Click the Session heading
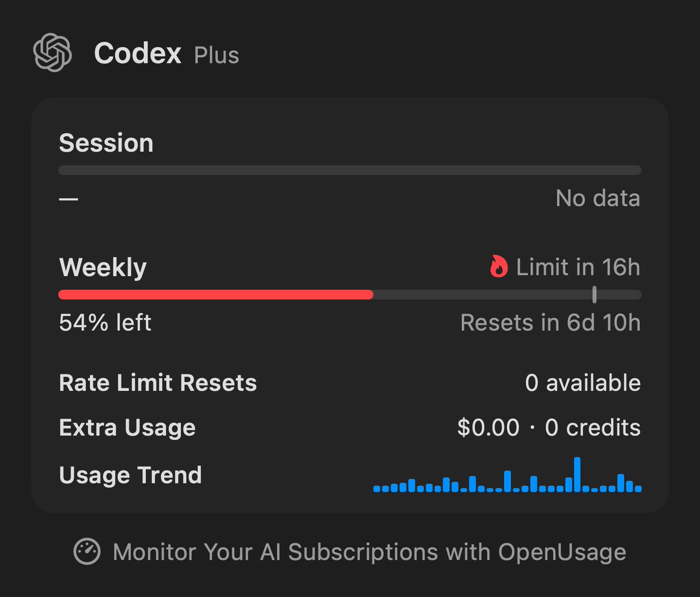This screenshot has height=597, width=700. click(106, 143)
